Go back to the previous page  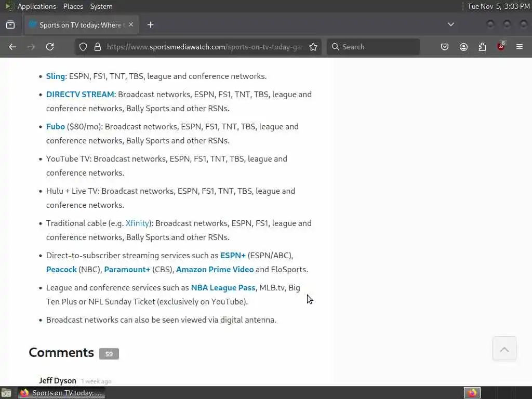pos(12,47)
